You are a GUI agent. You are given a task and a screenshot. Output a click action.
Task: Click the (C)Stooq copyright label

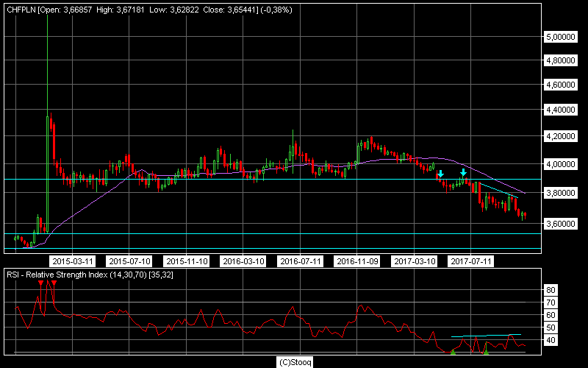coord(295,362)
